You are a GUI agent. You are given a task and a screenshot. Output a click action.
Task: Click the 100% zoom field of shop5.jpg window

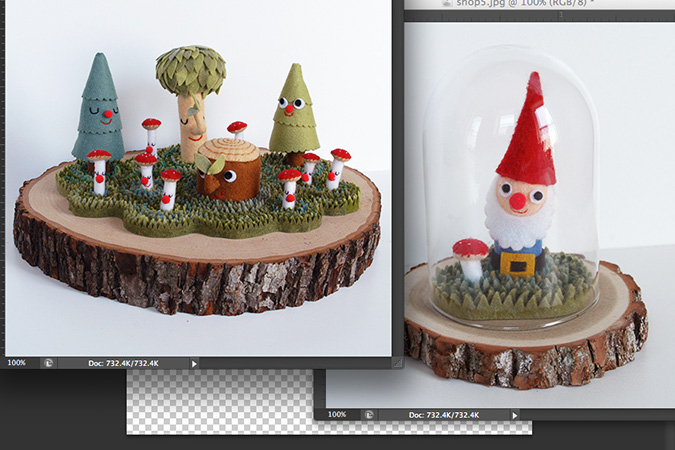pyautogui.click(x=337, y=414)
